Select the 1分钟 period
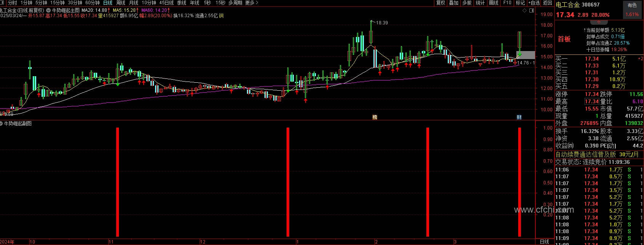 click(27, 3)
